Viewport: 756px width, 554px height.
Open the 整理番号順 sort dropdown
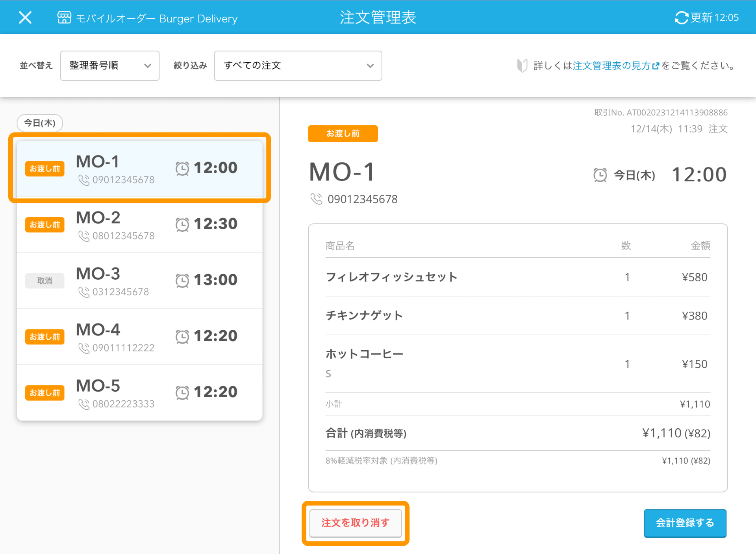pos(109,65)
